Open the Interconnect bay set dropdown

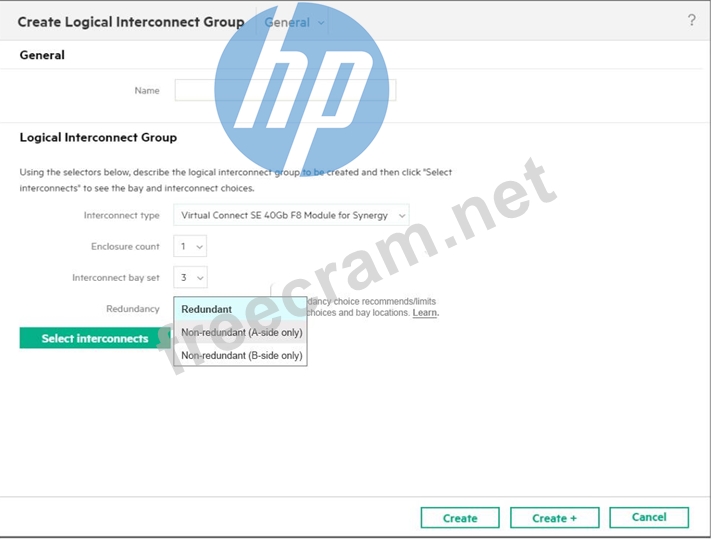[x=190, y=277]
